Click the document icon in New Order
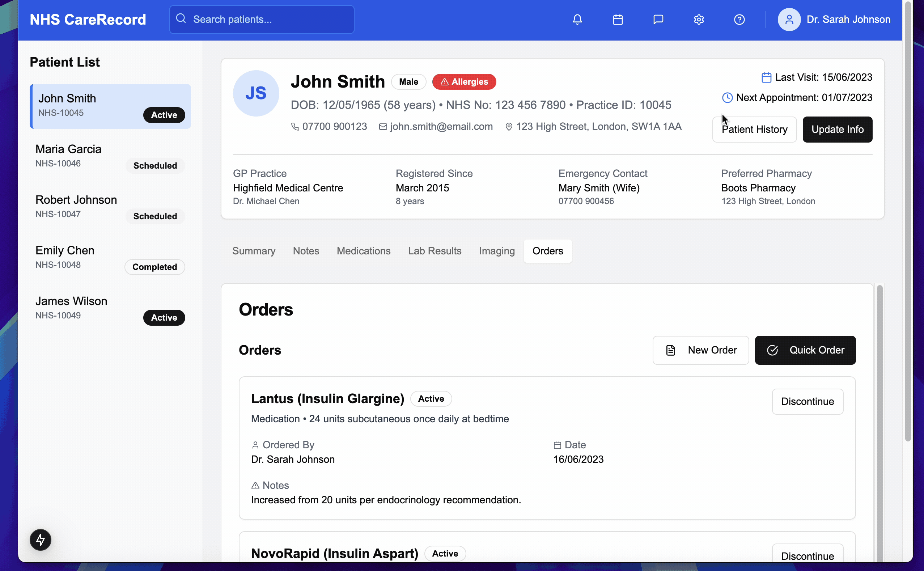The height and width of the screenshot is (571, 924). tap(670, 350)
